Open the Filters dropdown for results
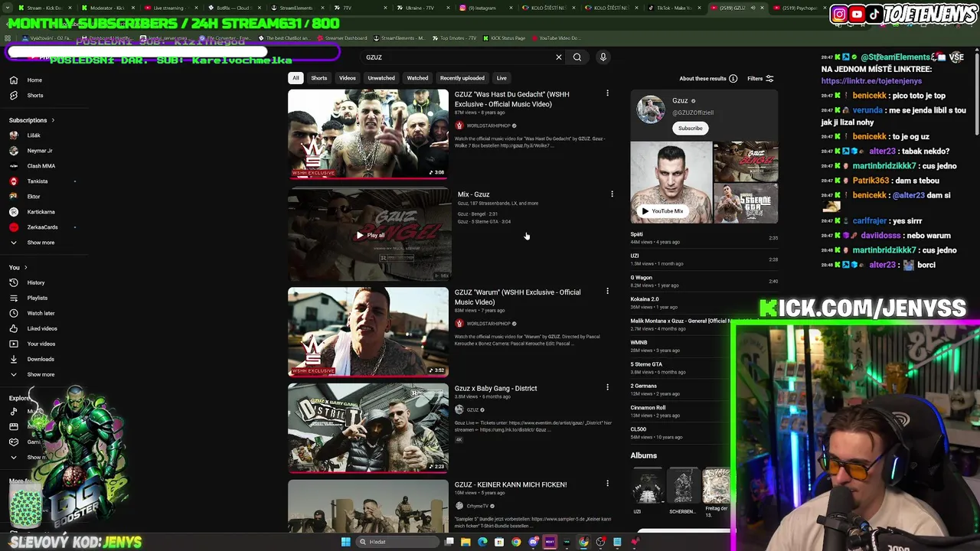This screenshot has height=551, width=980. click(760, 78)
